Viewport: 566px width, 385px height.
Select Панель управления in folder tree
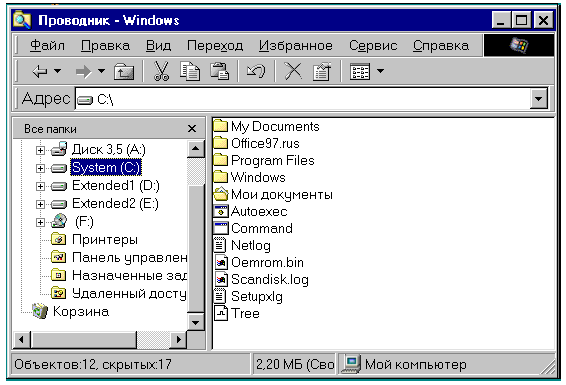[129, 257]
